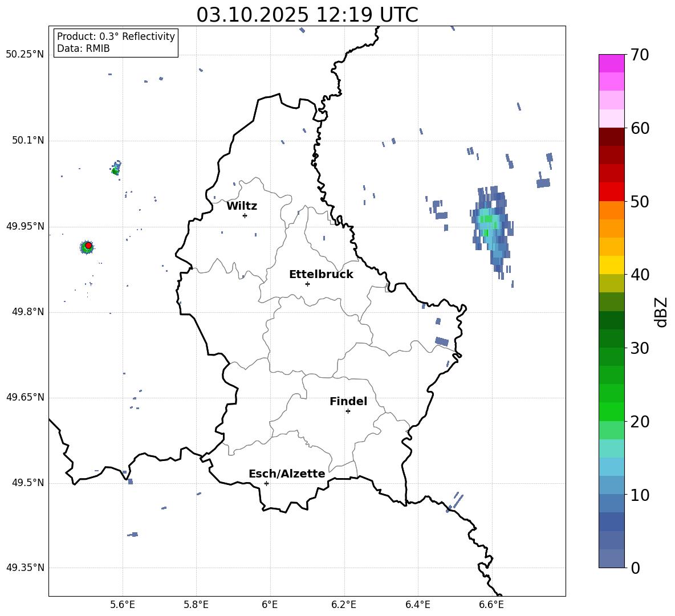
Task: Click the 6.2°E longitude label
Action: pos(344,605)
